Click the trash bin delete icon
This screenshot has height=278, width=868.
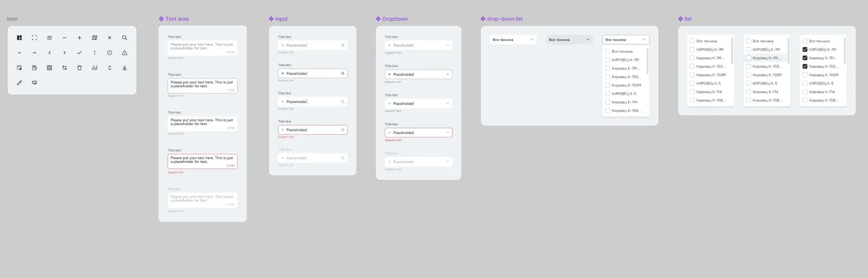pyautogui.click(x=79, y=68)
